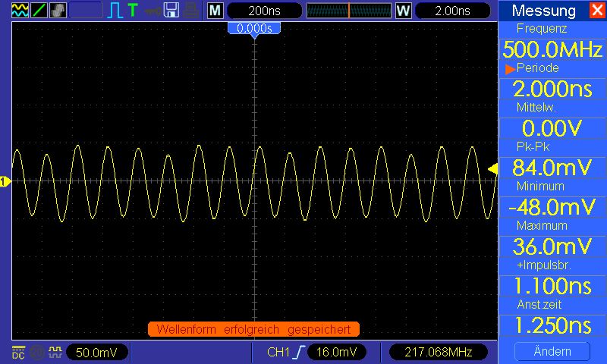The image size is (607, 364).
Task: Click the CH1 trigger source label
Action: [278, 352]
